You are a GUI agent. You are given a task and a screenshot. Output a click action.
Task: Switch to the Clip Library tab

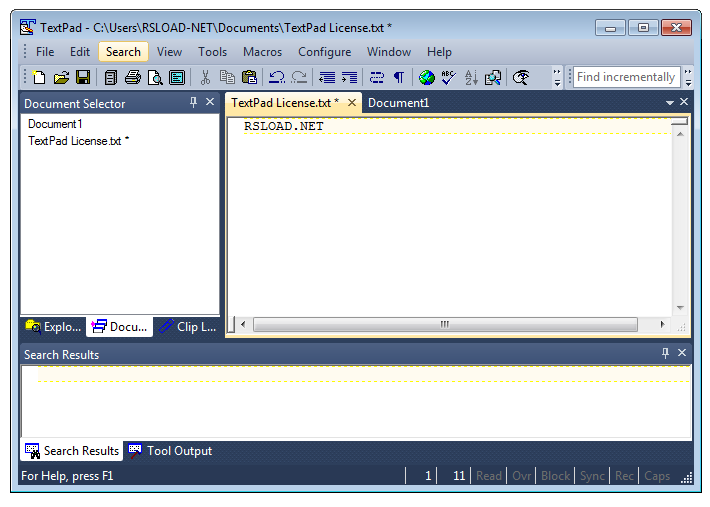[187, 326]
